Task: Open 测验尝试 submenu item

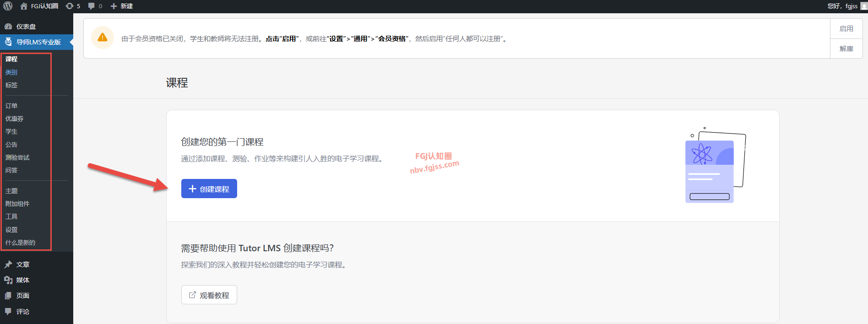Action: click(17, 157)
